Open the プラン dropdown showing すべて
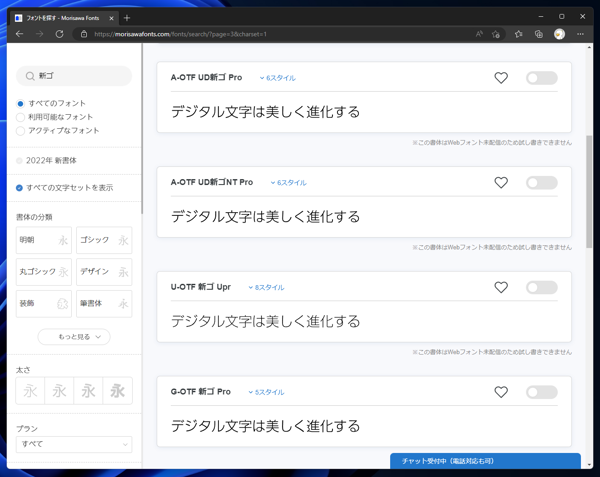 point(74,444)
